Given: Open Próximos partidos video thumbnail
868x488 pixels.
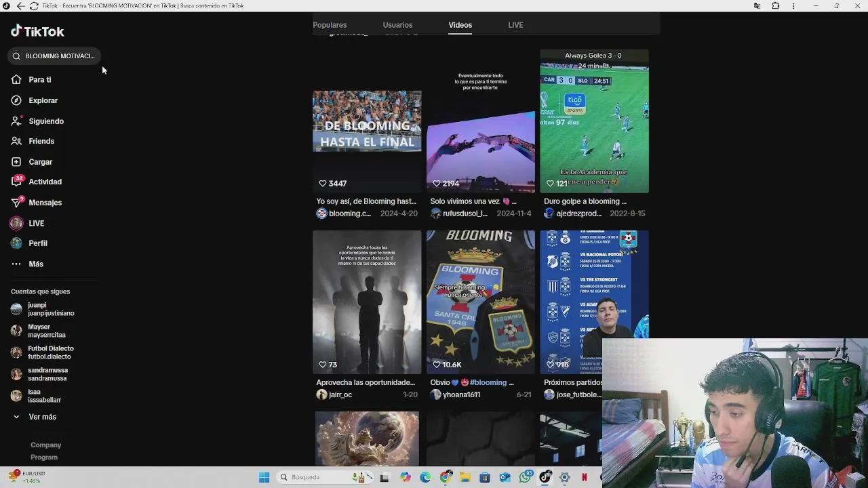Looking at the screenshot, I should 594,302.
